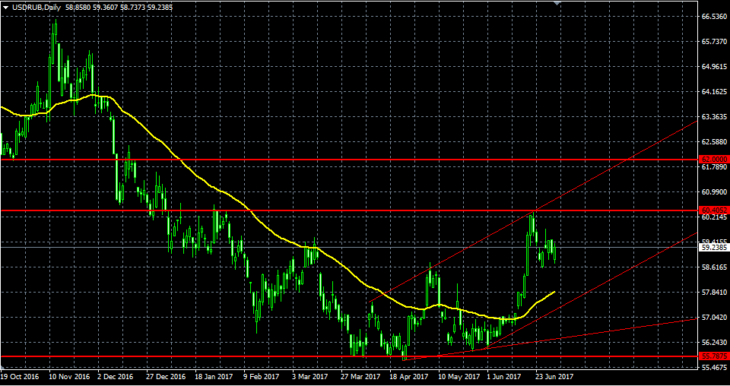
Task: Click the 19 Oct 2016 date label
Action: pyautogui.click(x=20, y=376)
